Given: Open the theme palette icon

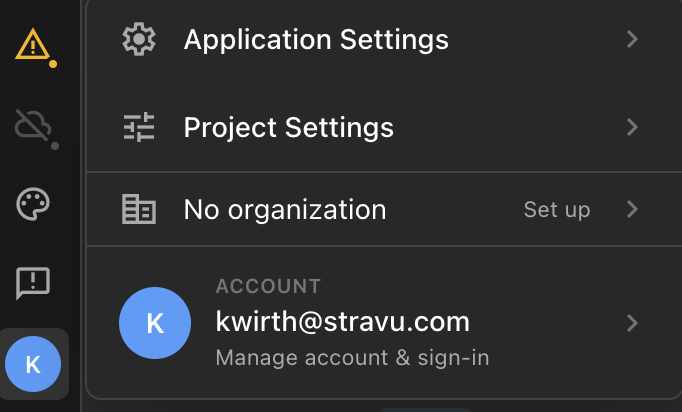Looking at the screenshot, I should 33,204.
